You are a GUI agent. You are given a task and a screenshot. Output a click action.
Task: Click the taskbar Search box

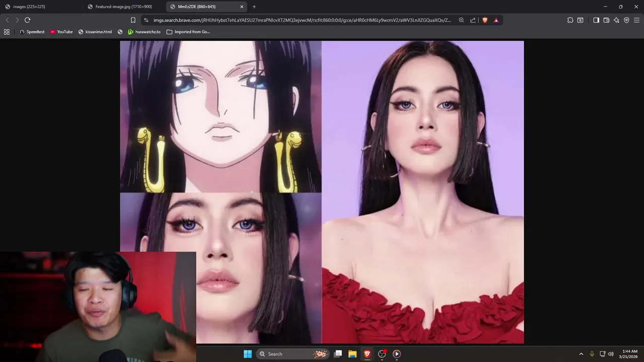(x=293, y=354)
